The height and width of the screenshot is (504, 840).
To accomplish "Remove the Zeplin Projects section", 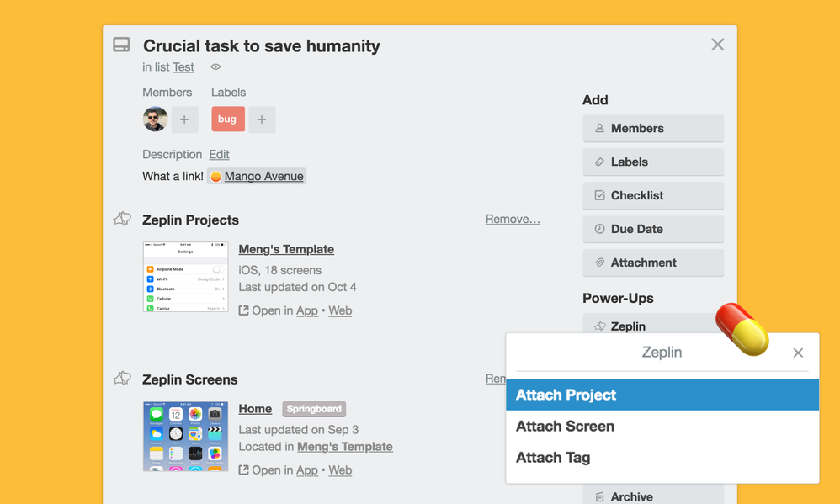I will 513,219.
